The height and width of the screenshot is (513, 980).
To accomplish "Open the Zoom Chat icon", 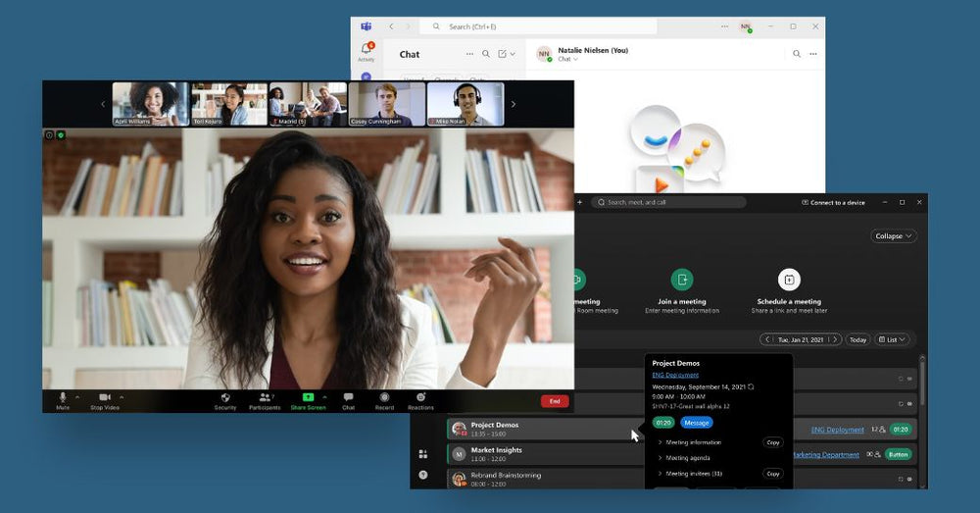I will pos(348,397).
